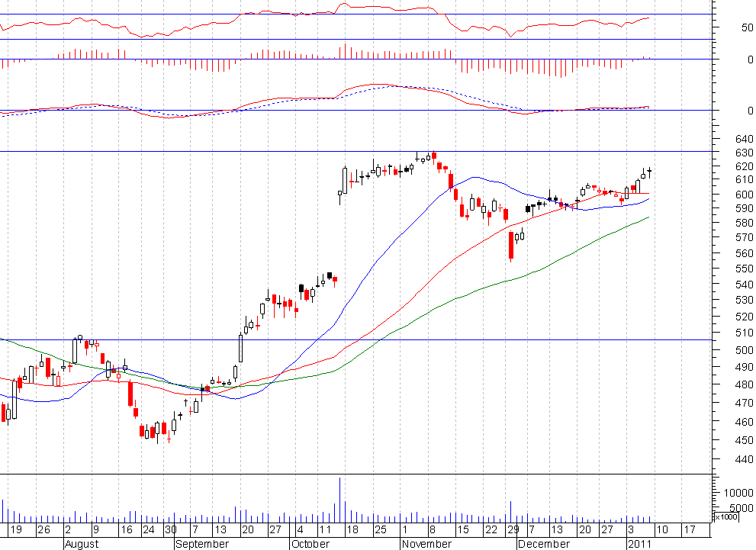Click the 490 price axis label
Screen dimensions: 756x550
[x=744, y=367]
